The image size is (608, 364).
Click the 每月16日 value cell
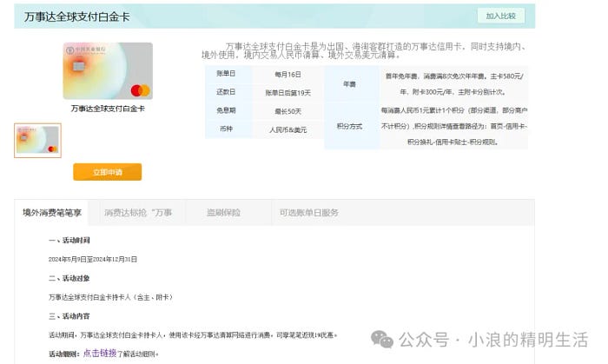pyautogui.click(x=287, y=75)
